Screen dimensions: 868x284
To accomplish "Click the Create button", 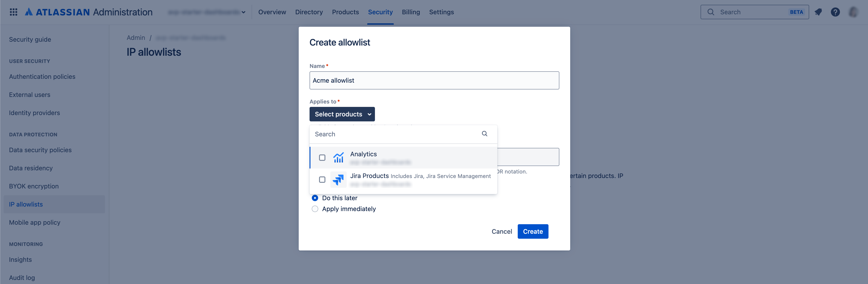I will pyautogui.click(x=533, y=231).
